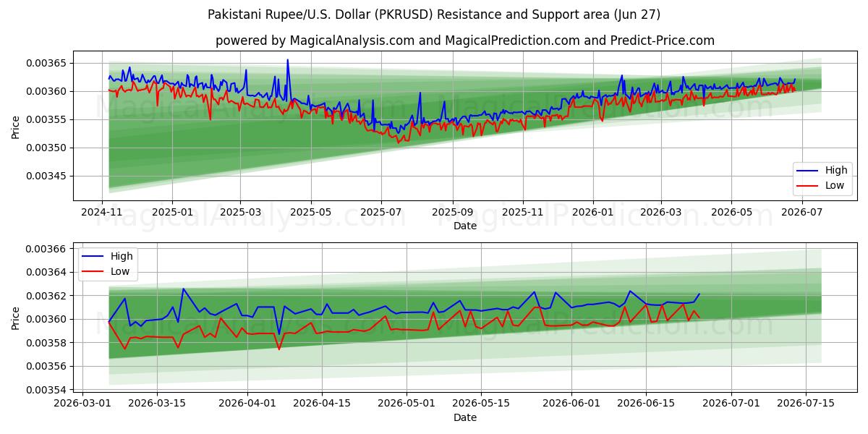Click the 2026-06-15 date tick
The image size is (868, 434).
(x=646, y=404)
